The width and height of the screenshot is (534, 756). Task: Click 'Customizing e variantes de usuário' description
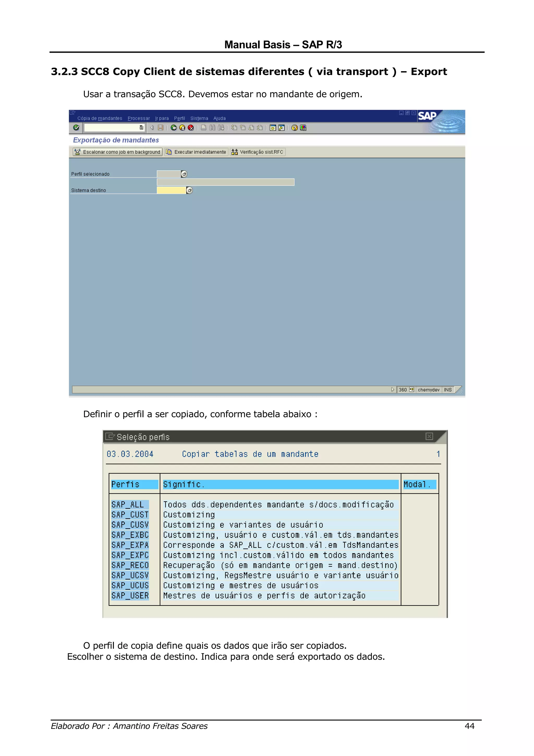tap(243, 525)
